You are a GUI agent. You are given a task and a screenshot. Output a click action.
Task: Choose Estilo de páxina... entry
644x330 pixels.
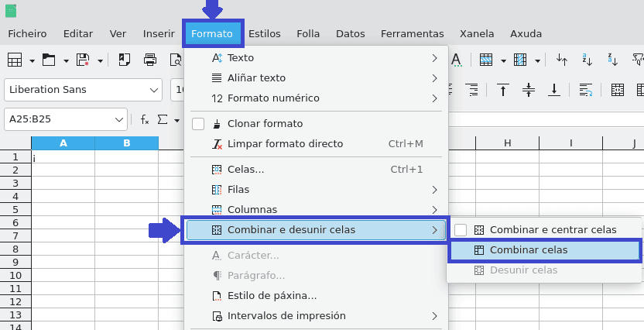coord(316,296)
